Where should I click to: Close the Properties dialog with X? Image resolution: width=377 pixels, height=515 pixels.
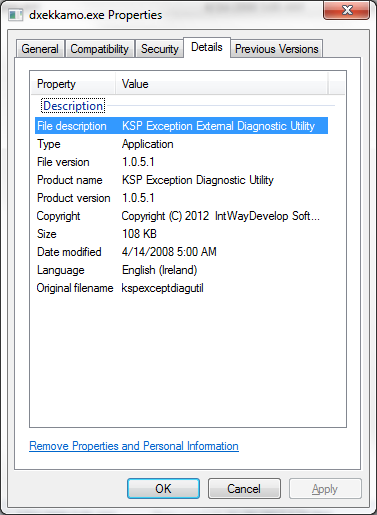coord(346,10)
